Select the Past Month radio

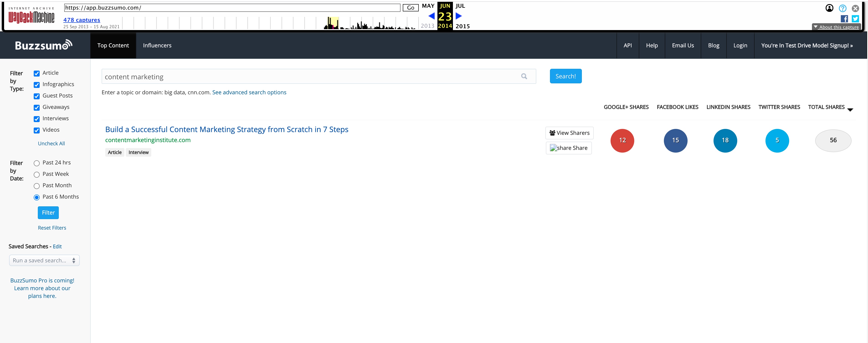37,186
